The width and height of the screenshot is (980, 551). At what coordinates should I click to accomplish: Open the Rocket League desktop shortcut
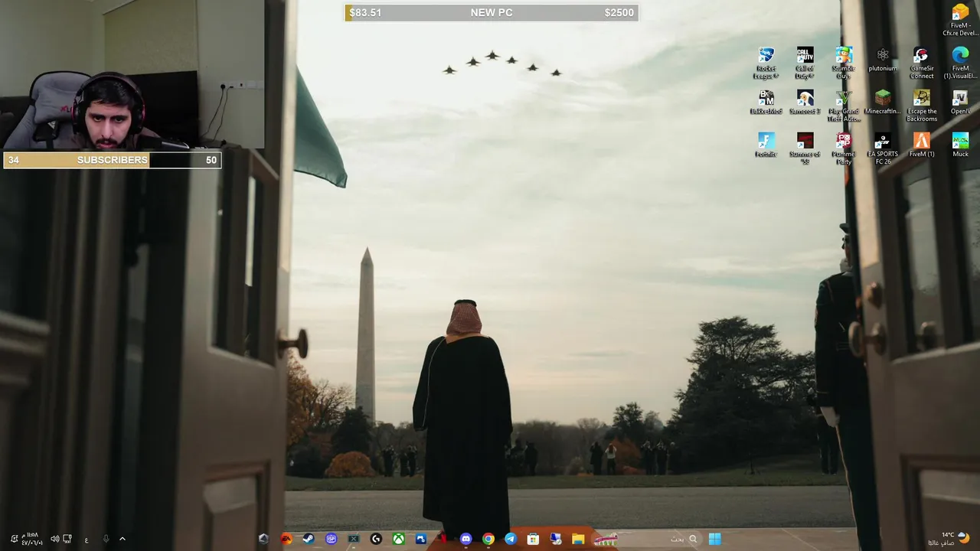766,63
